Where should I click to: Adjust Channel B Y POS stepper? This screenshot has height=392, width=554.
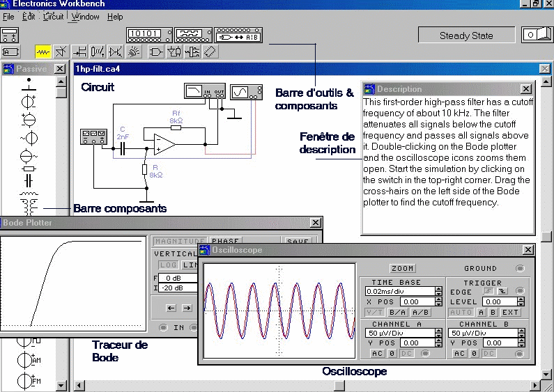521,343
